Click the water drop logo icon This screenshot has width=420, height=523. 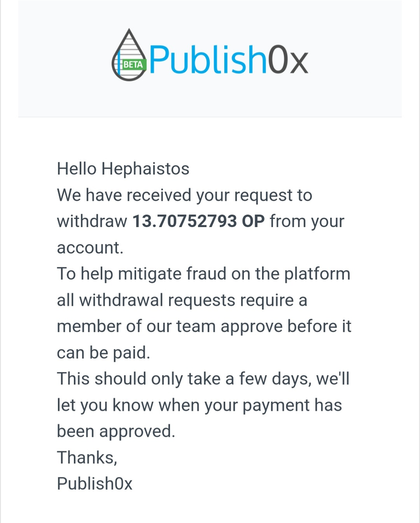(x=129, y=55)
